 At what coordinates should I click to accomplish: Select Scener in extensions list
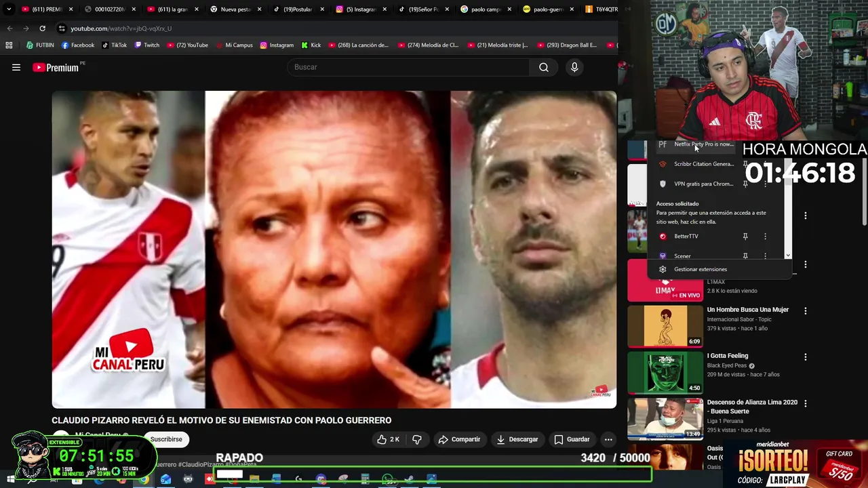[696, 256]
